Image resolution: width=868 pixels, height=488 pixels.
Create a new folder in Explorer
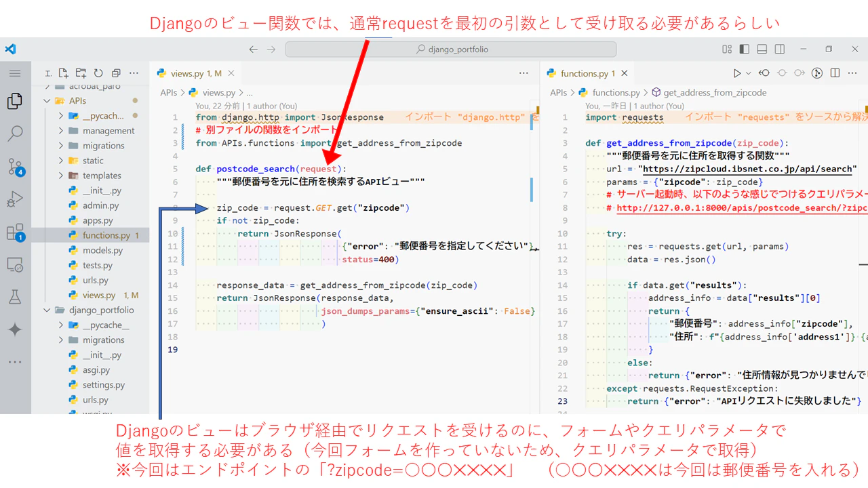tap(81, 73)
